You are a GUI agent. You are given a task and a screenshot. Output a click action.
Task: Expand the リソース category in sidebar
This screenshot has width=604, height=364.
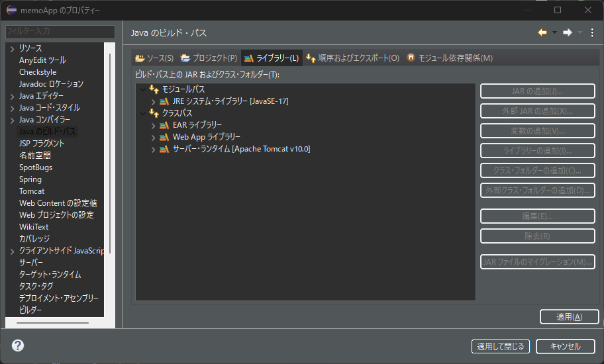12,49
